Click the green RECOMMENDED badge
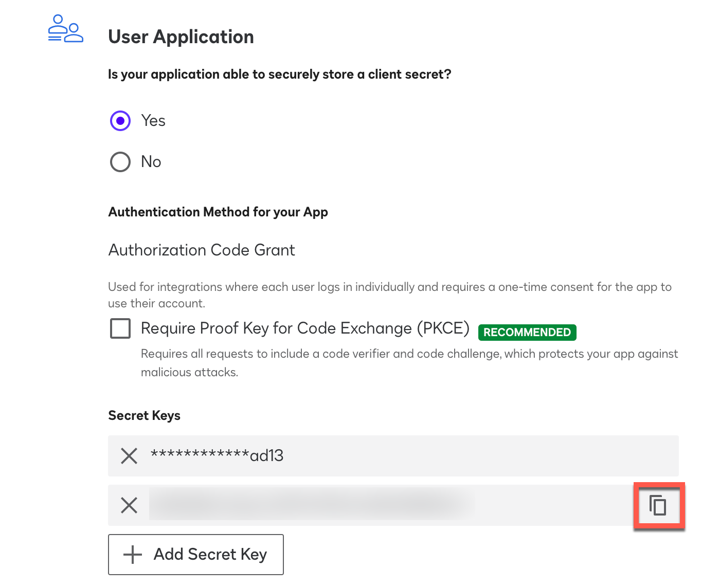This screenshot has width=719, height=588. click(527, 333)
